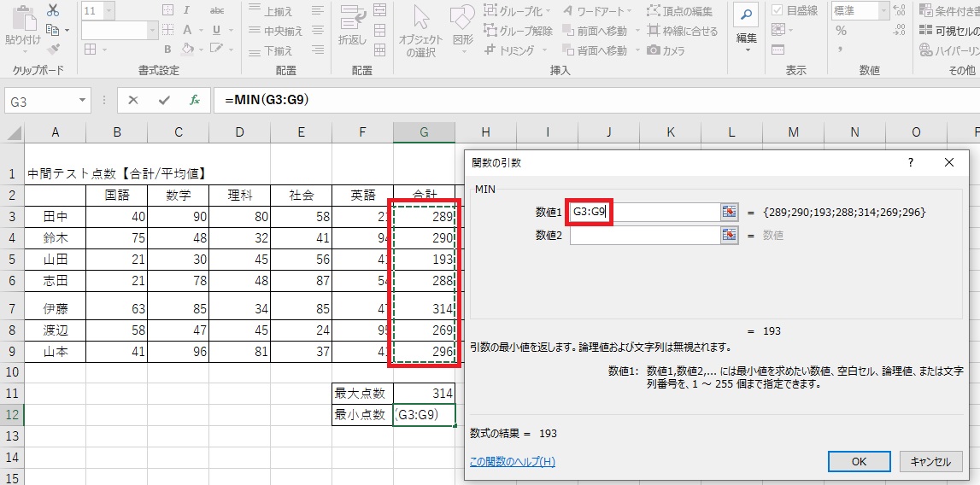Image resolution: width=980 pixels, height=485 pixels.
Task: Click the 数学 column heading cell
Action: (179, 196)
